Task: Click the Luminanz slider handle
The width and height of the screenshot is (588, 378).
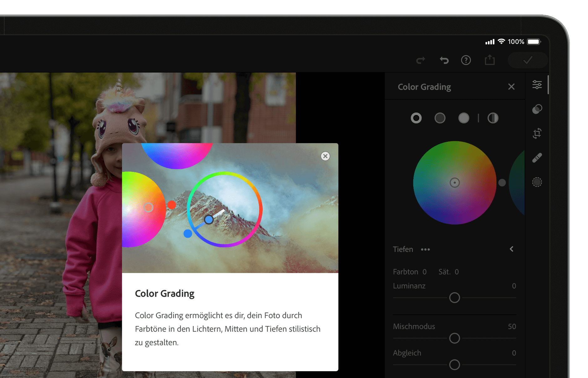Action: [455, 298]
